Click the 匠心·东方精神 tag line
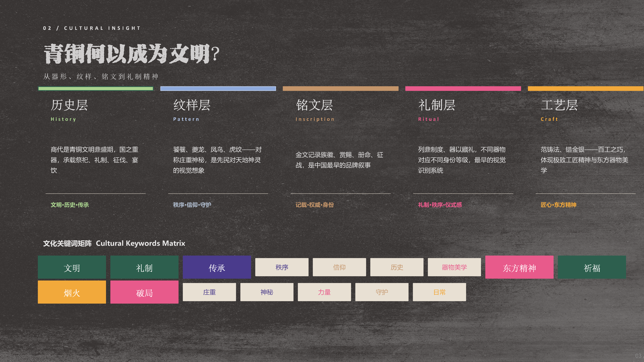Image resolution: width=644 pixels, height=362 pixels. pyautogui.click(x=559, y=205)
